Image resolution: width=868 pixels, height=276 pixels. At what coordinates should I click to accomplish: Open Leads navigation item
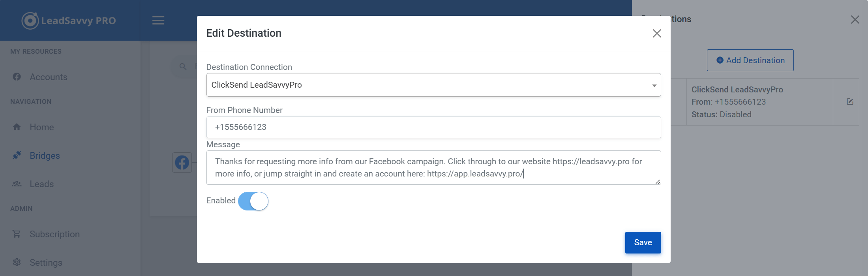pyautogui.click(x=42, y=184)
